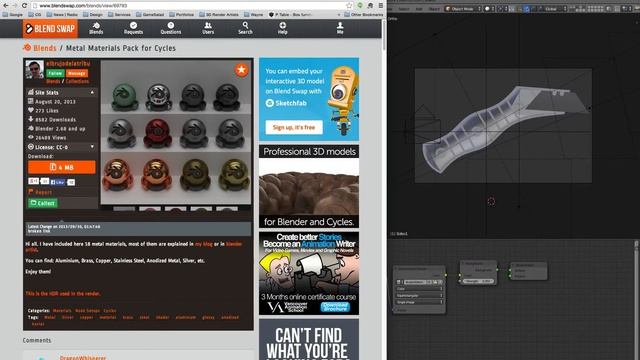
Task: Open the Google bookmarks folder
Action: (13, 14)
